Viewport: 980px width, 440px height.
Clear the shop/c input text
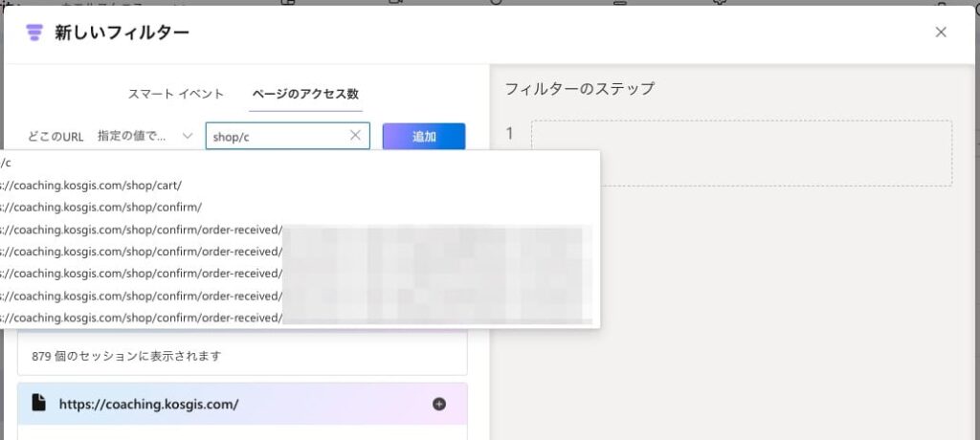(355, 136)
